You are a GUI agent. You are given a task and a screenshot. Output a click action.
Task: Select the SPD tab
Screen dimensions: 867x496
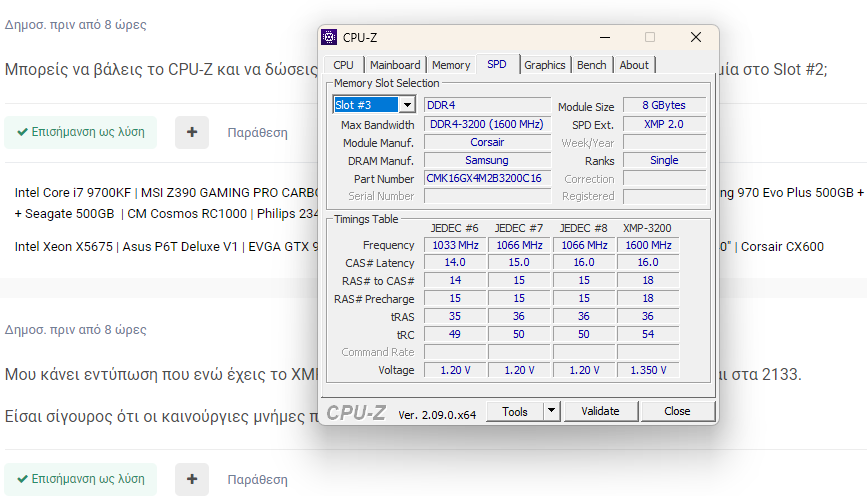coord(497,64)
